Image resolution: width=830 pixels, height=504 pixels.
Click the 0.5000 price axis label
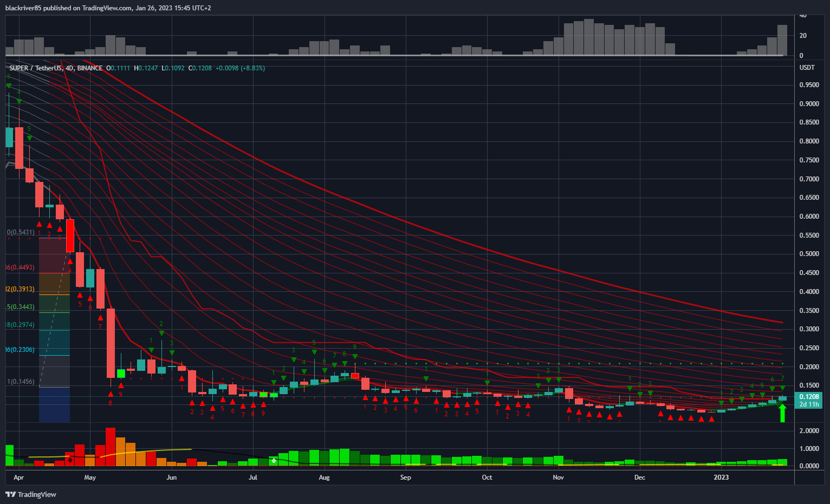tap(809, 254)
